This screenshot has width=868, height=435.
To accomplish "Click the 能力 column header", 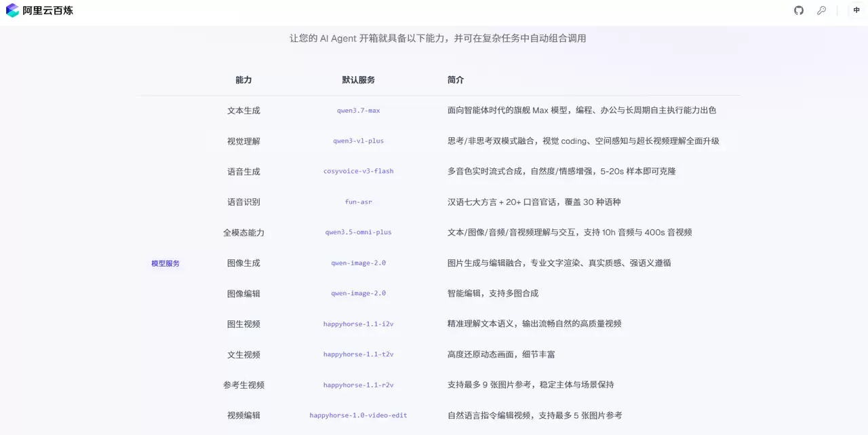I will [x=243, y=80].
